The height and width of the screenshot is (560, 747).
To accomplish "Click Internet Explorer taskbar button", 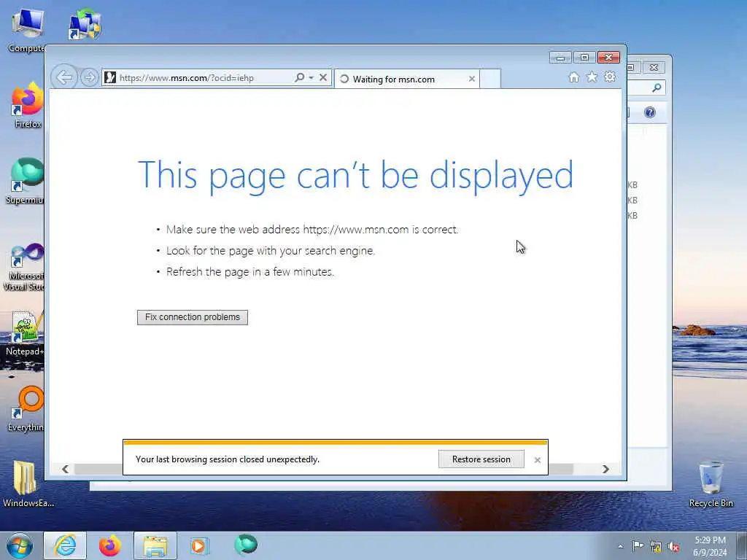I will click(x=65, y=545).
